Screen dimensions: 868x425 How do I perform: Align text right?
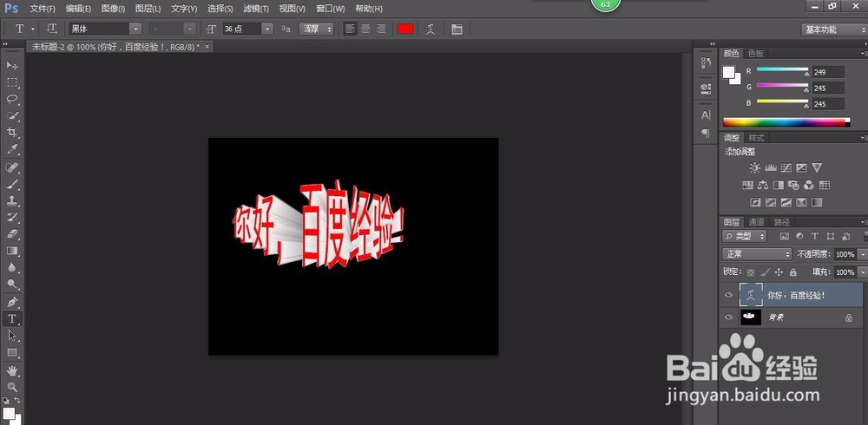[x=381, y=29]
